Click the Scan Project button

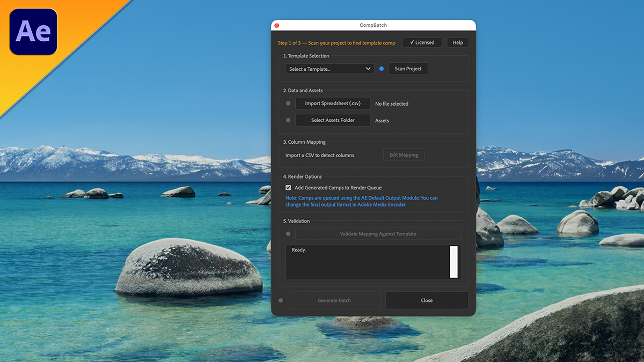[x=408, y=69]
